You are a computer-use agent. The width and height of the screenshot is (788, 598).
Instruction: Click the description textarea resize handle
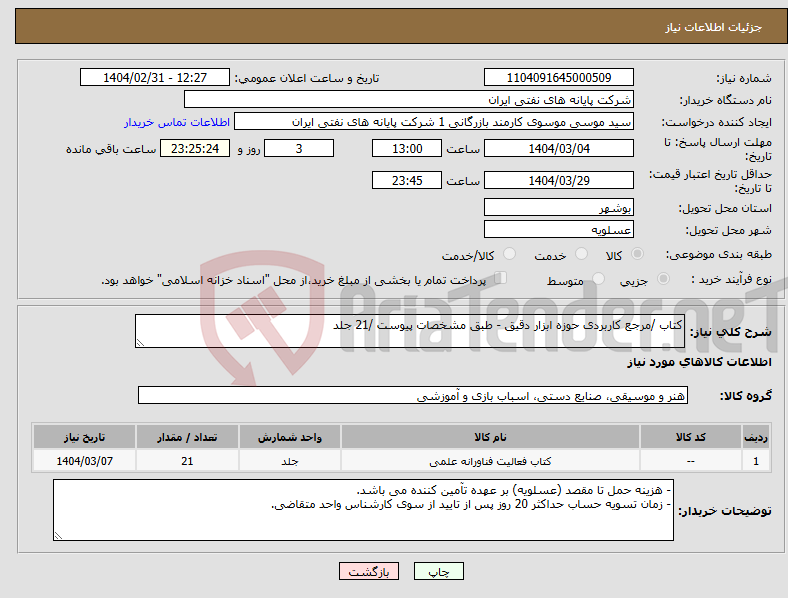pos(140,343)
